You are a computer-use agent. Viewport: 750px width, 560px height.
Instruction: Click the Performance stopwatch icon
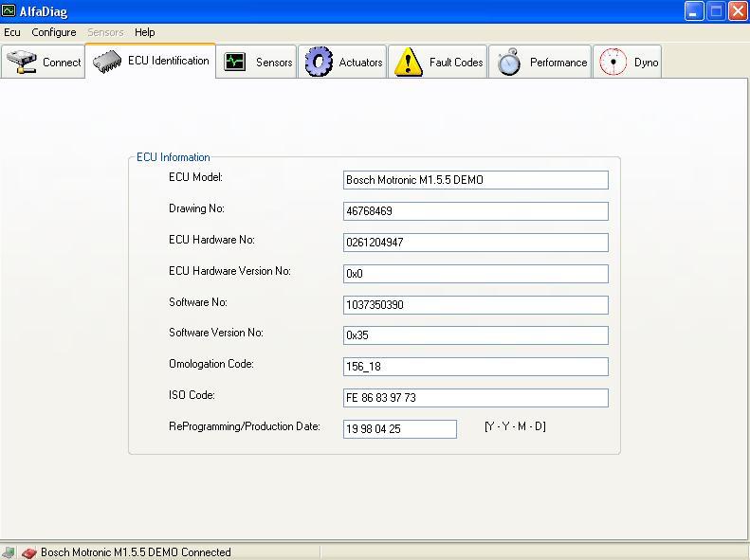point(509,62)
